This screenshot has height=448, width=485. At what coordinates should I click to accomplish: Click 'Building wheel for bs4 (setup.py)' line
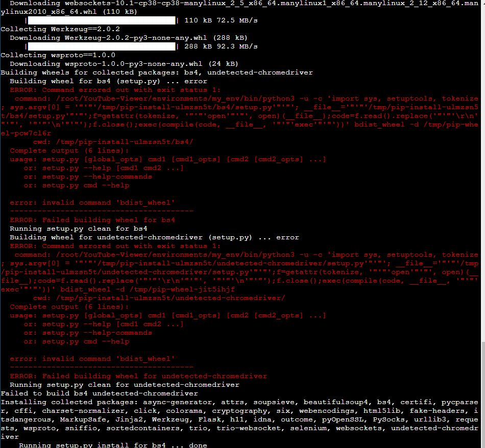tap(109, 81)
